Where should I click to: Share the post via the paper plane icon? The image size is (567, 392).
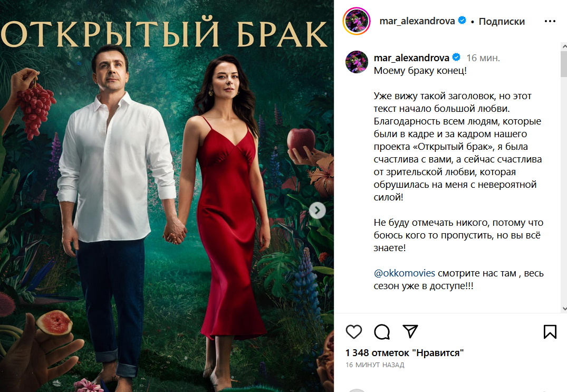pyautogui.click(x=410, y=331)
